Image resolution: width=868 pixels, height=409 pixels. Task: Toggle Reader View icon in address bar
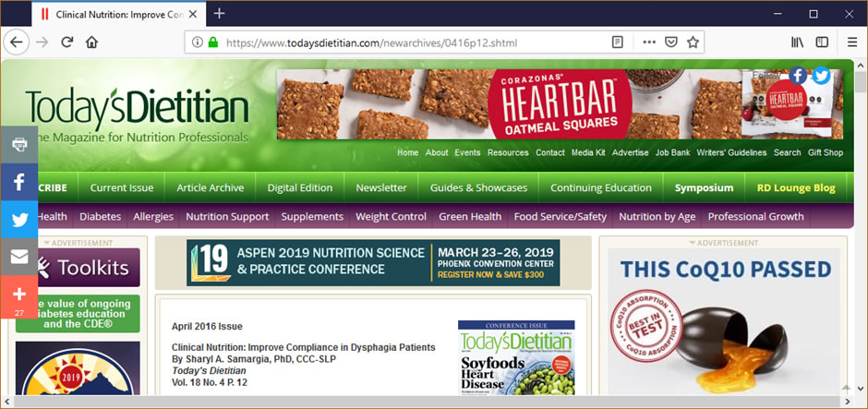(x=617, y=42)
